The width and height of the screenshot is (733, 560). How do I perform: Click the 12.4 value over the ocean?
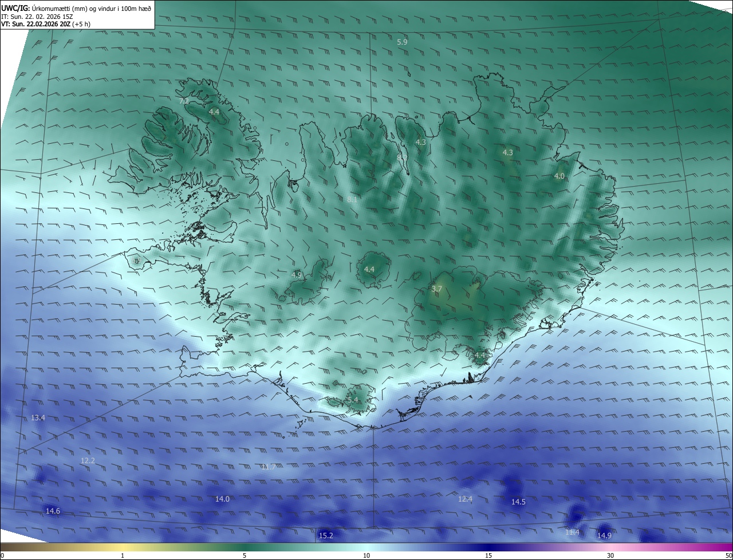tap(465, 499)
